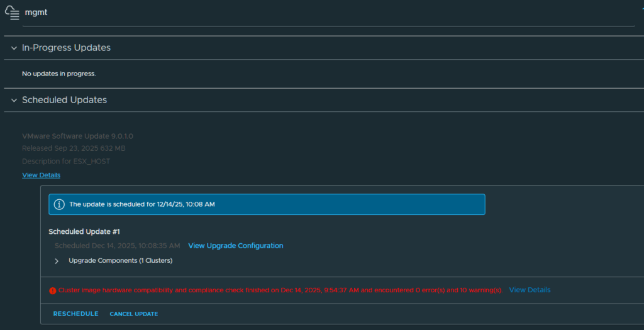
Task: Click the red error icon beside compliance message
Action: (x=53, y=290)
